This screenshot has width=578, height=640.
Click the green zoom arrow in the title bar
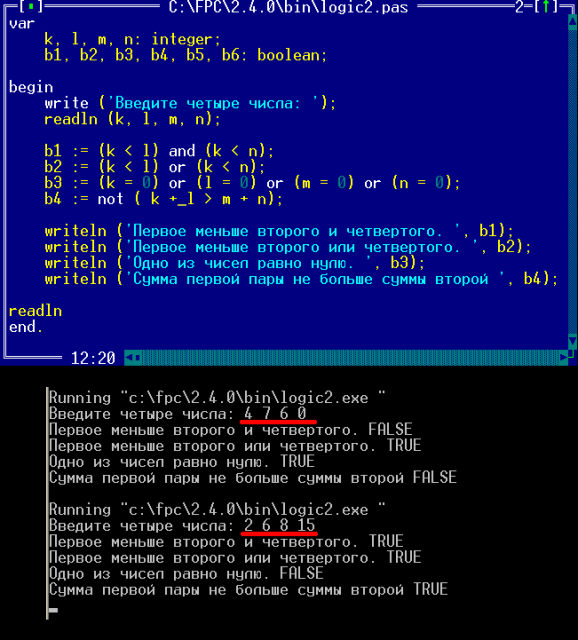point(545,7)
